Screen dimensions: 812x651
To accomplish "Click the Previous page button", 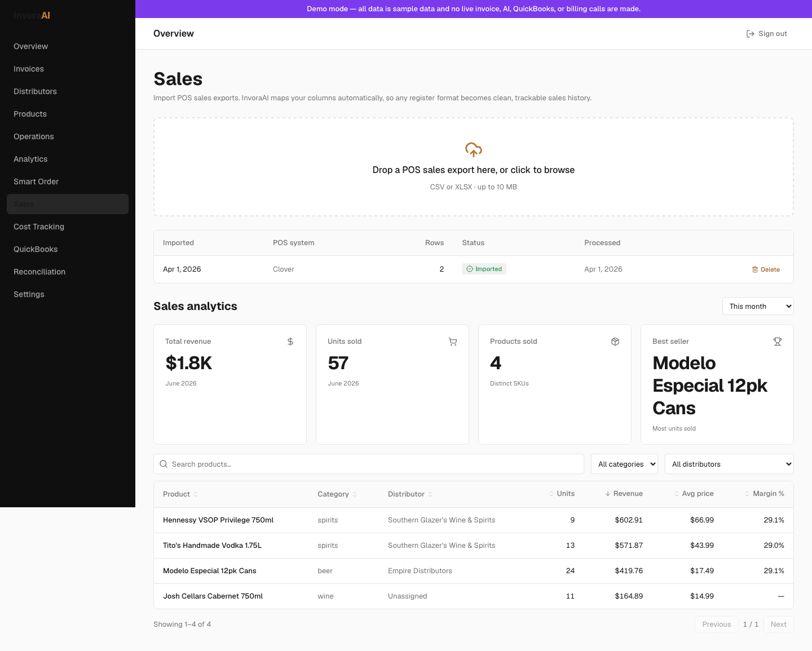I will [x=716, y=624].
